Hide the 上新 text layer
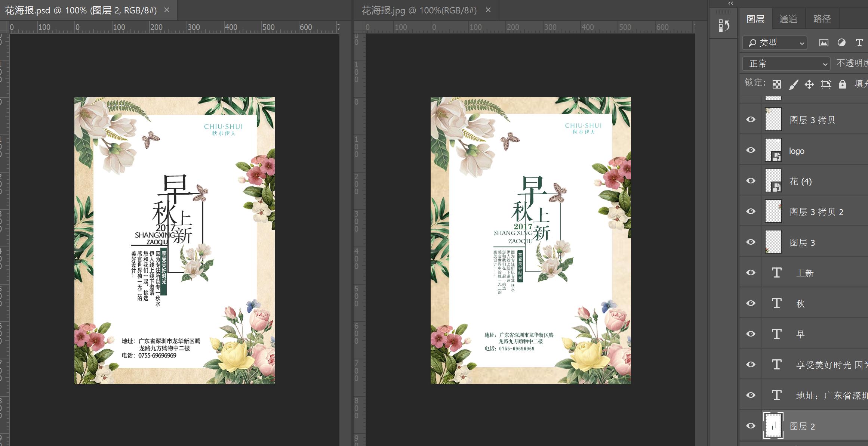The height and width of the screenshot is (446, 868). [x=751, y=273]
